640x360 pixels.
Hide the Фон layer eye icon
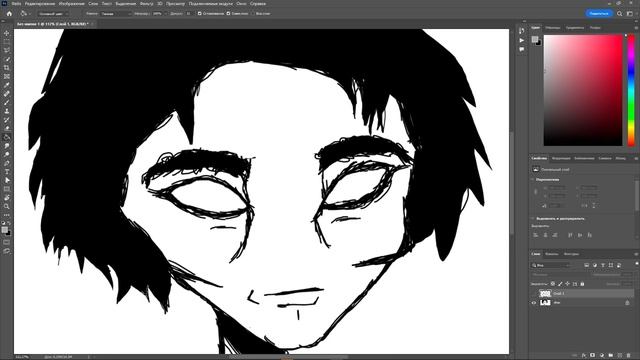point(534,303)
